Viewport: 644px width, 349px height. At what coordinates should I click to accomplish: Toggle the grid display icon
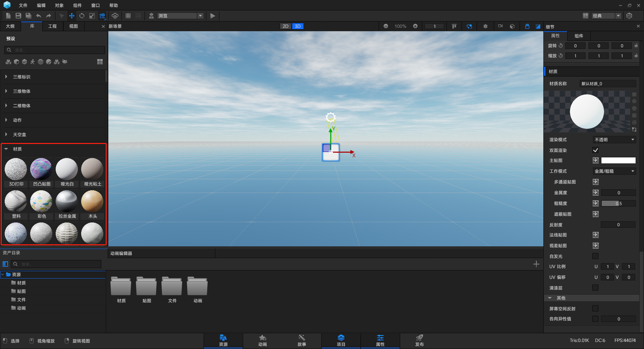[128, 16]
